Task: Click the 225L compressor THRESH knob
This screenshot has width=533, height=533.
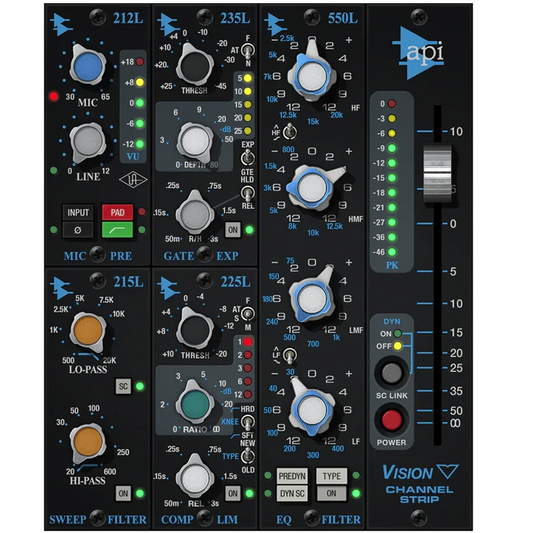Action: [x=195, y=330]
